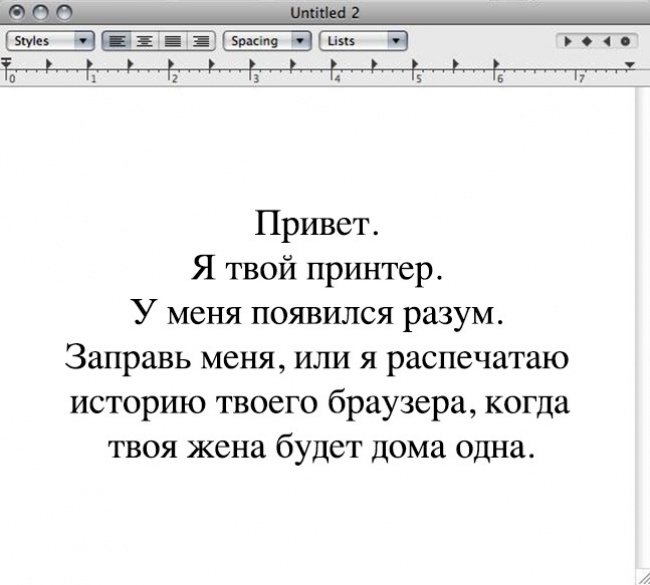Pick the diamond center tab stop icon
Viewport: 650px width, 585px height.
tap(587, 42)
